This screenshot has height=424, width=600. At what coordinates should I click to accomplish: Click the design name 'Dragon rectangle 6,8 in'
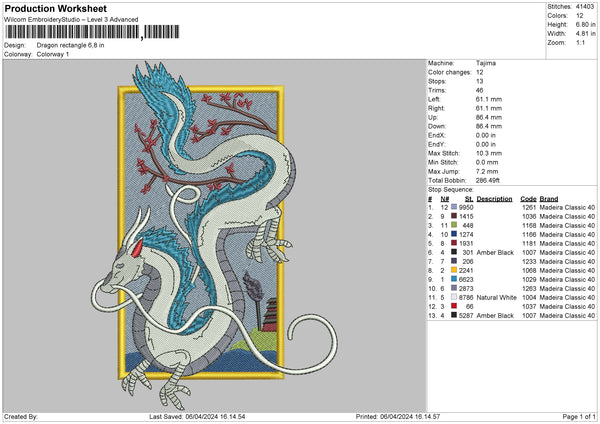70,45
